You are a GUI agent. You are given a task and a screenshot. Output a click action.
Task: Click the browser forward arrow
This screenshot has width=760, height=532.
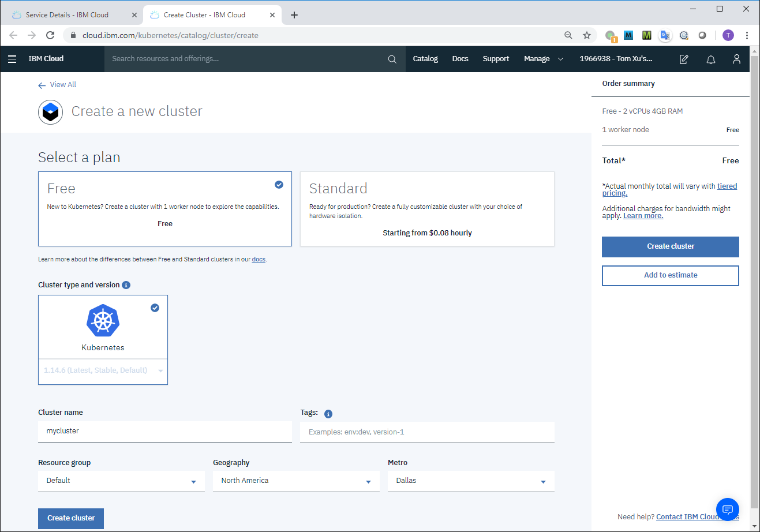click(x=32, y=35)
